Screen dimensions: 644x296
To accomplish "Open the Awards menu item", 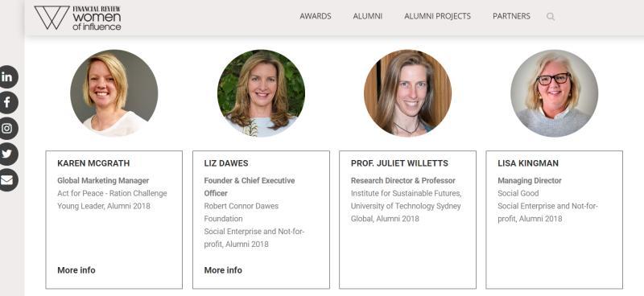I will tap(316, 16).
